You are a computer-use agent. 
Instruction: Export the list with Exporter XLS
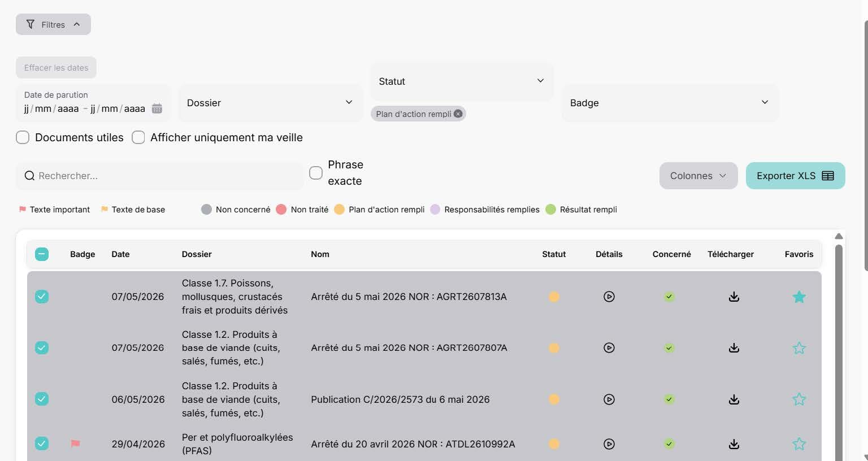[795, 176]
